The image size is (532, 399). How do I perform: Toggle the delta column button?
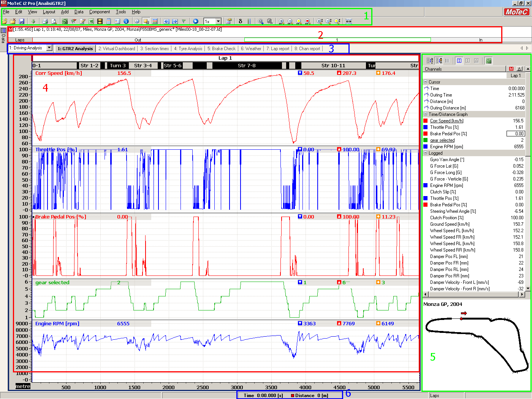[x=519, y=69]
